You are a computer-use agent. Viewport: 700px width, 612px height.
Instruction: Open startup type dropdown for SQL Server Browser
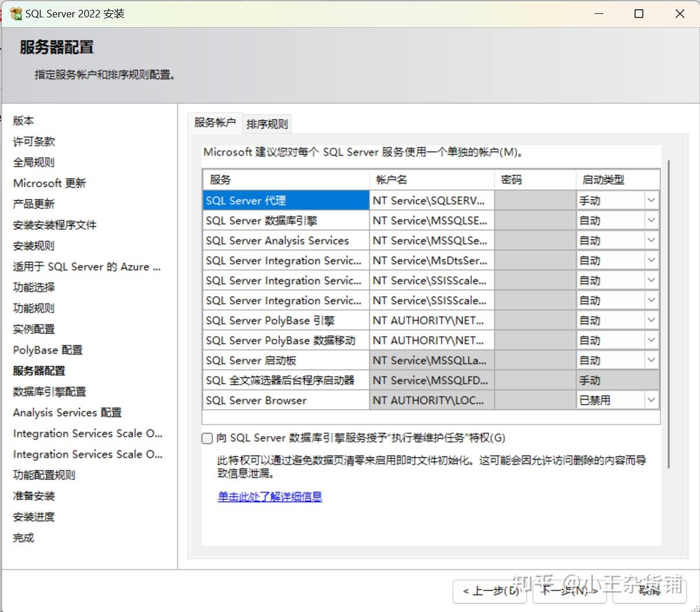point(651,400)
